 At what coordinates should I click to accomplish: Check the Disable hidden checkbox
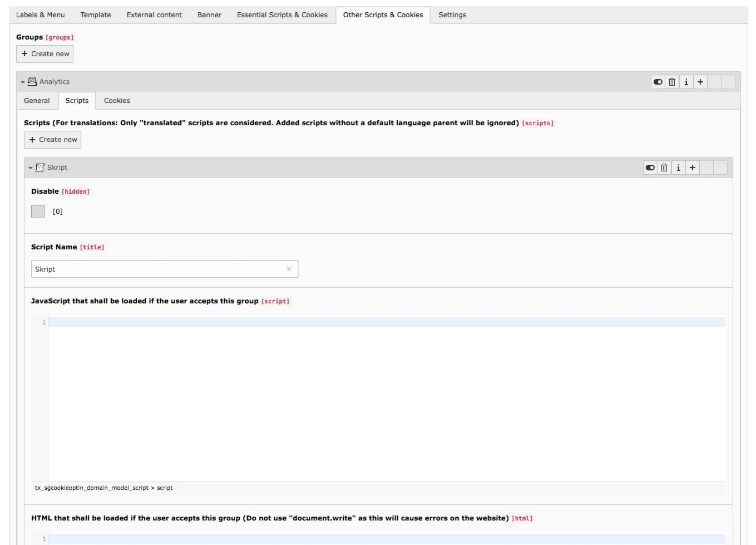pos(37,211)
